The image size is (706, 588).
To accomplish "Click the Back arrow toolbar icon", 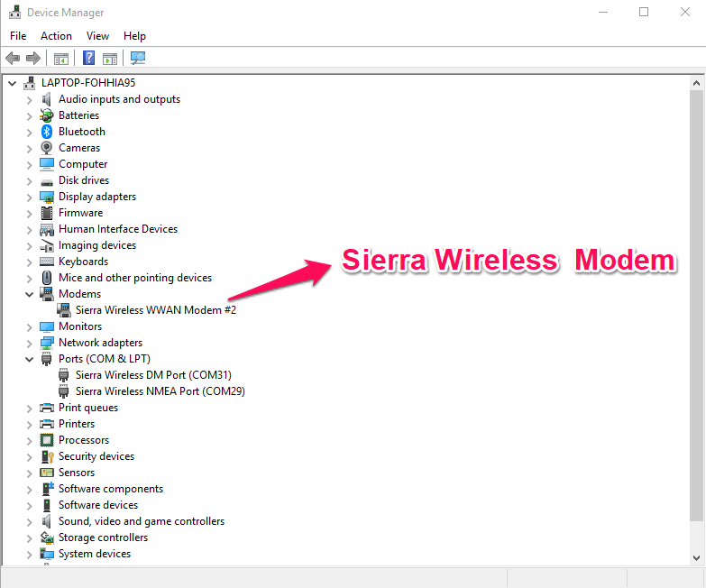I will (x=13, y=58).
